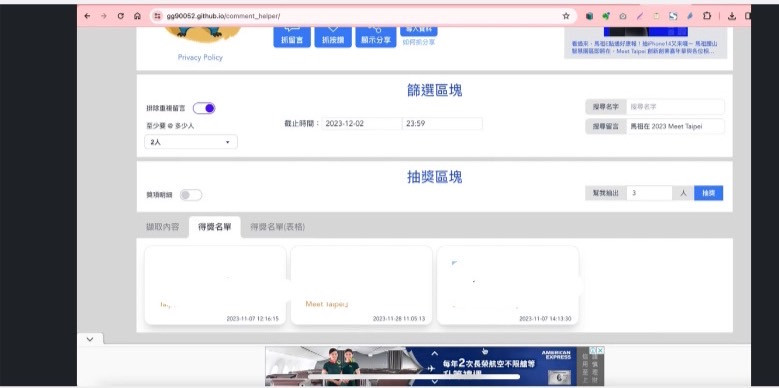779x388 pixels.
Task: Click the 抓留言 comment button
Action: pos(292,37)
